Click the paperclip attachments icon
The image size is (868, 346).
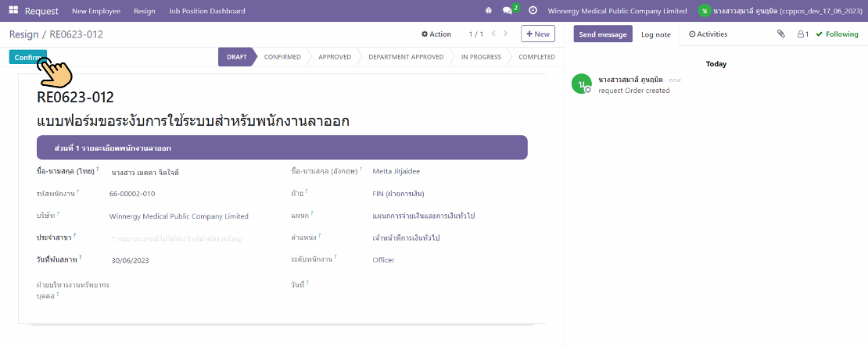click(x=780, y=34)
